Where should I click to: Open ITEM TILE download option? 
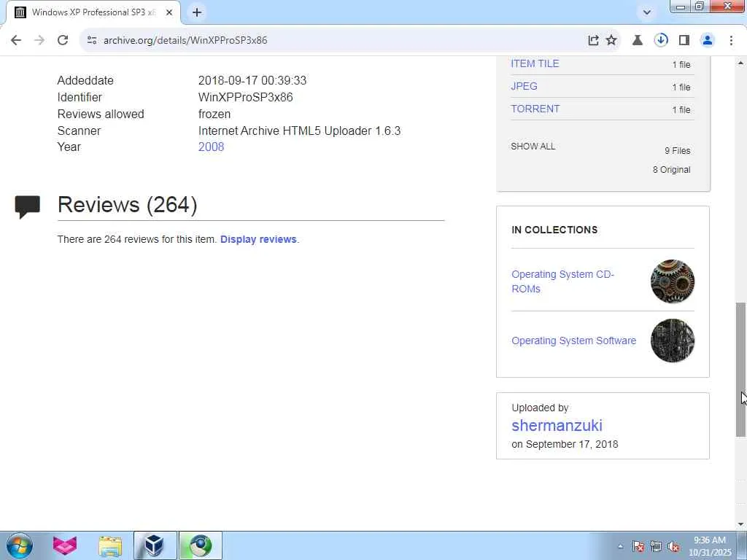535,64
